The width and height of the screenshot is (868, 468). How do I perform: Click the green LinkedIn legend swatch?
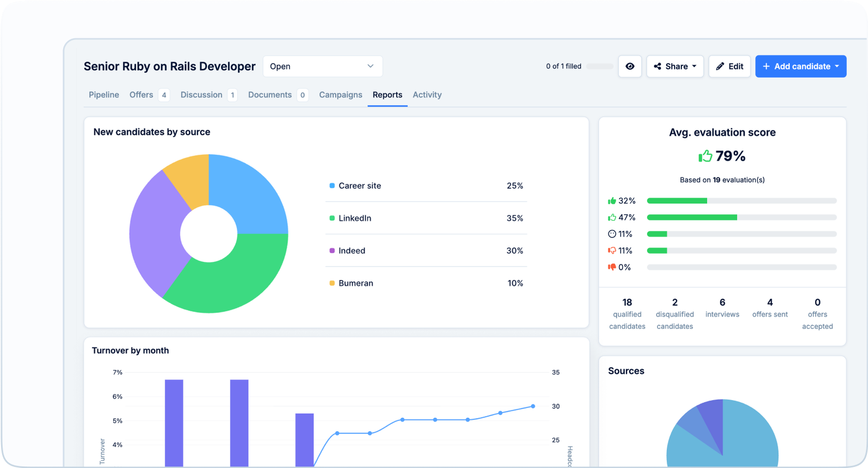pyautogui.click(x=332, y=218)
